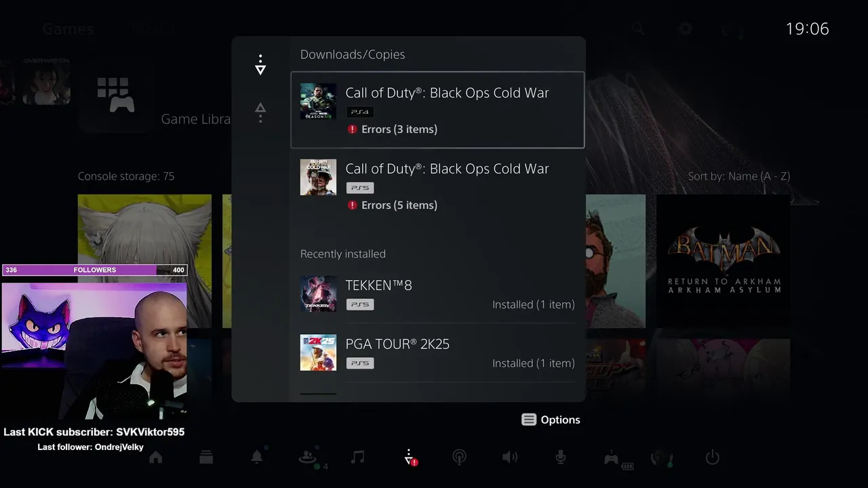The image size is (868, 488).
Task: Select the PGA TOUR 2K25 row
Action: click(437, 352)
